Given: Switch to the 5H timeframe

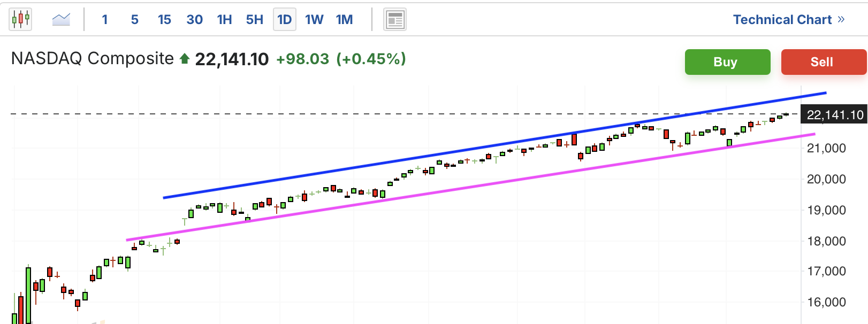Looking at the screenshot, I should click(x=255, y=20).
